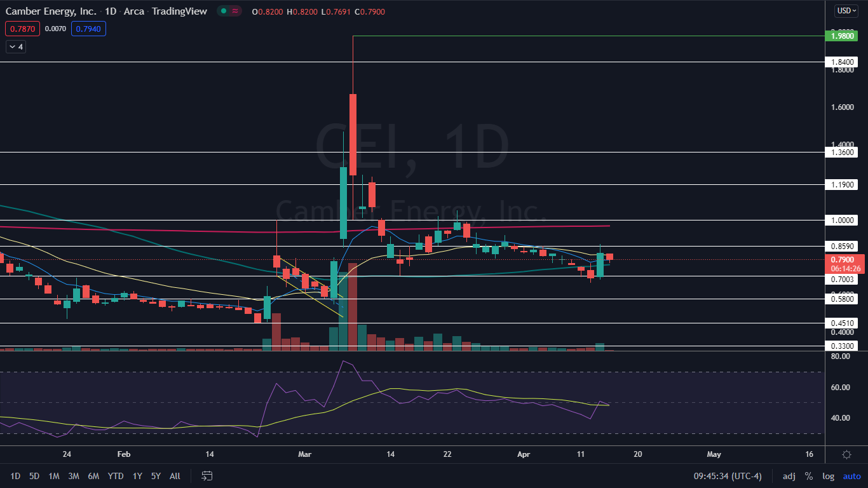Toggle percent scale on price axis
The width and height of the screenshot is (868, 488).
tap(809, 476)
